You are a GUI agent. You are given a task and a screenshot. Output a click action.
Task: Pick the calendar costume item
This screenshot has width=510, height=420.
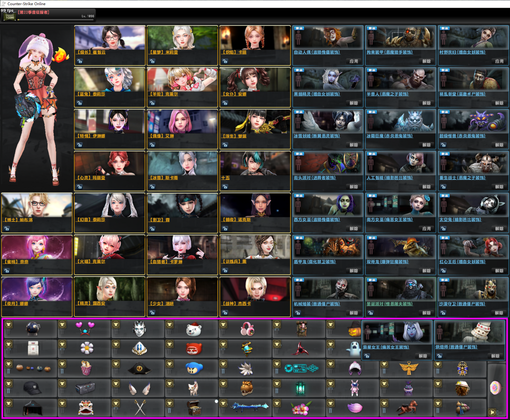pyautogui.click(x=33, y=349)
